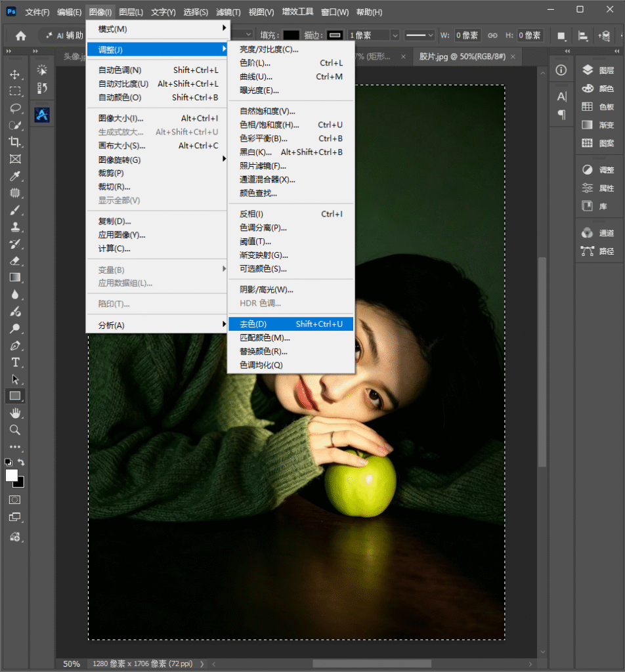
Task: Select the Horizontal Type tool
Action: [x=15, y=362]
